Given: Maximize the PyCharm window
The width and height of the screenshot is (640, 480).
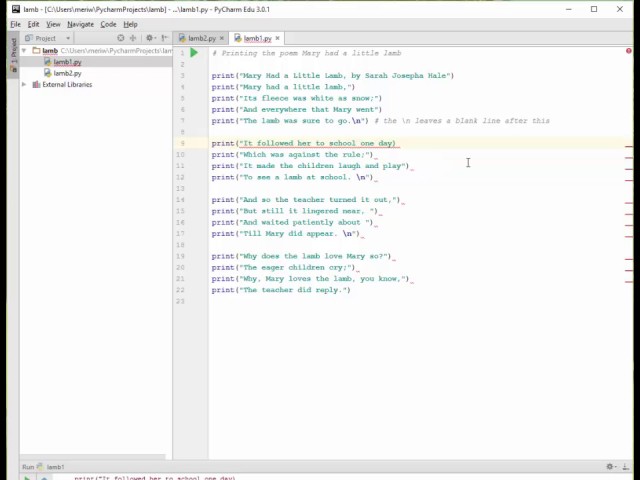Looking at the screenshot, I should tap(594, 9).
